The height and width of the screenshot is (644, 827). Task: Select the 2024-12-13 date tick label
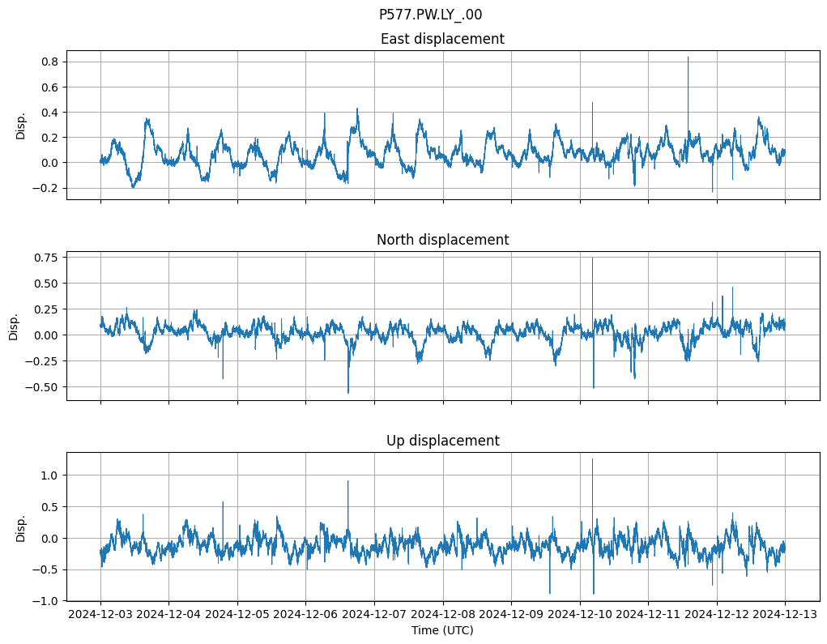pos(785,614)
